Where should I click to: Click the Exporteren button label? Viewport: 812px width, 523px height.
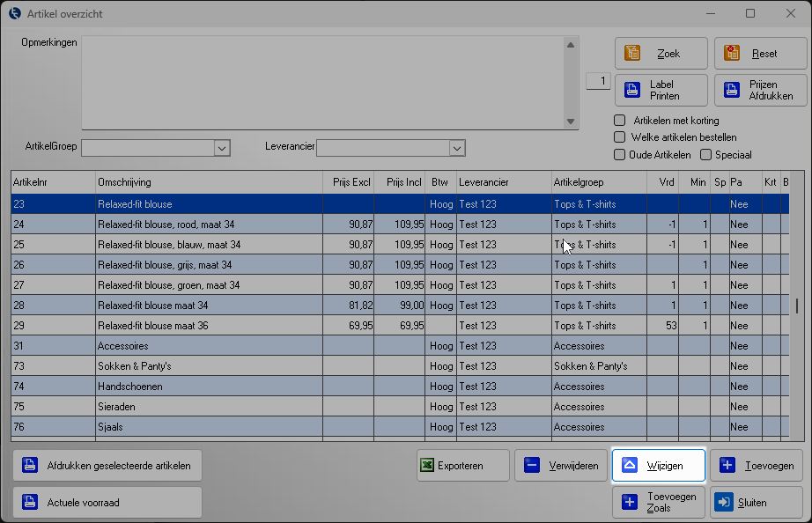(x=461, y=466)
